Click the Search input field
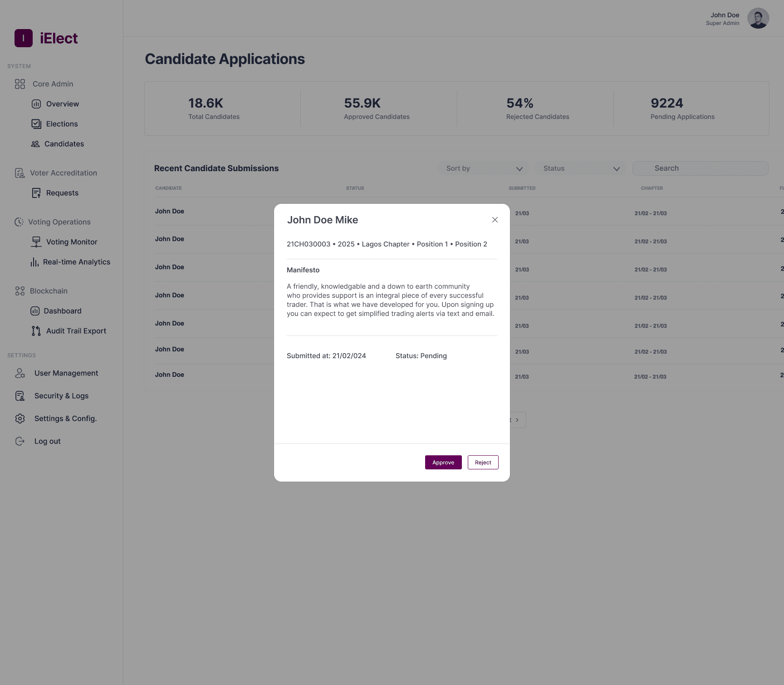784x685 pixels. point(700,168)
